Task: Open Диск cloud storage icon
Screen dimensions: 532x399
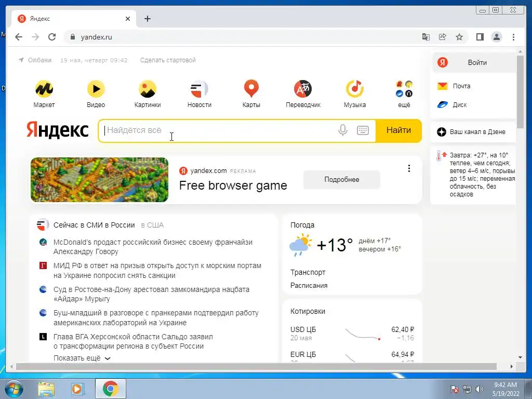Action: [x=443, y=104]
